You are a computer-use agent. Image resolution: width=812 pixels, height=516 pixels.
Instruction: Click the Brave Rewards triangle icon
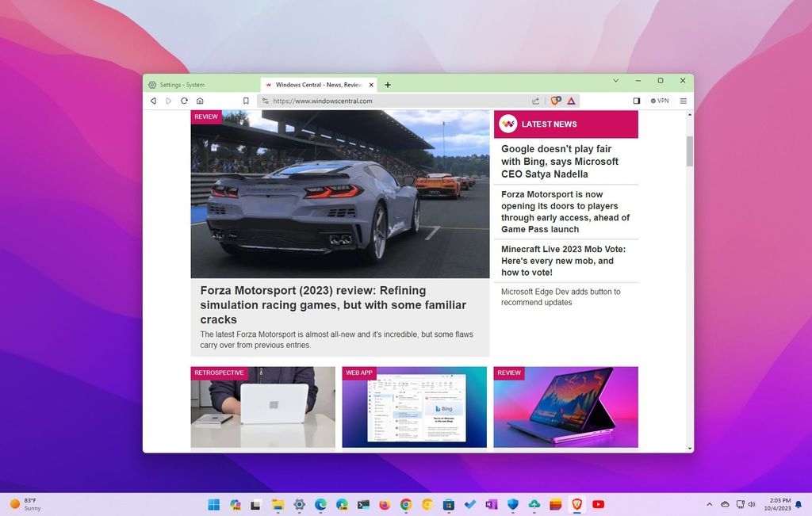point(571,101)
